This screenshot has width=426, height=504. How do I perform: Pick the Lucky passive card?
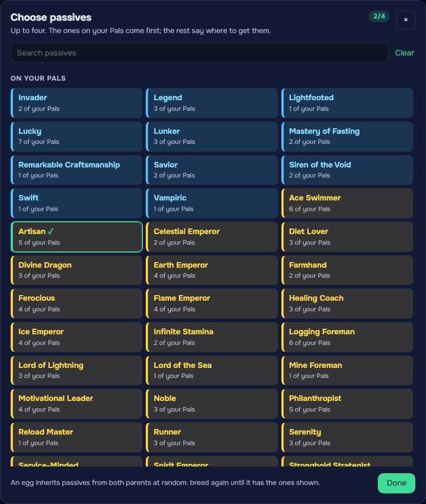tap(77, 136)
